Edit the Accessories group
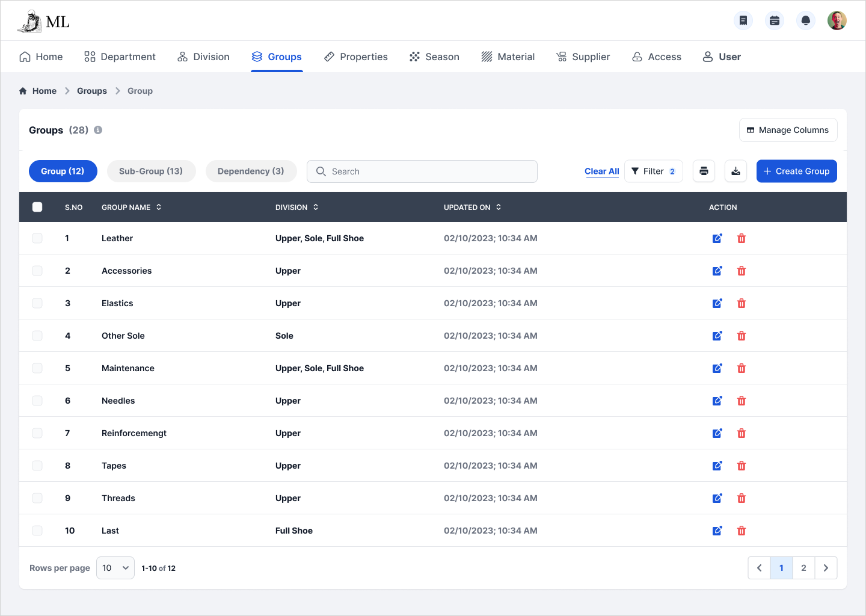Viewport: 866px width, 616px height. click(717, 271)
